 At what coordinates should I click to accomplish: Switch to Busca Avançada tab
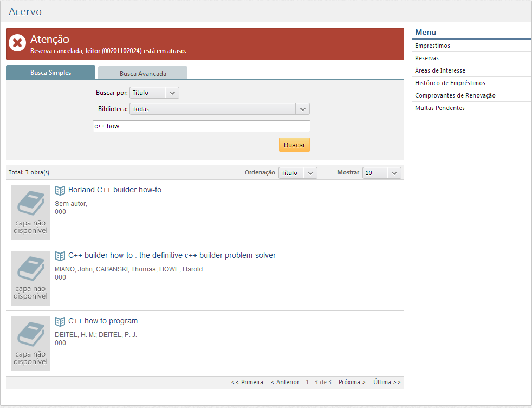[x=142, y=73]
